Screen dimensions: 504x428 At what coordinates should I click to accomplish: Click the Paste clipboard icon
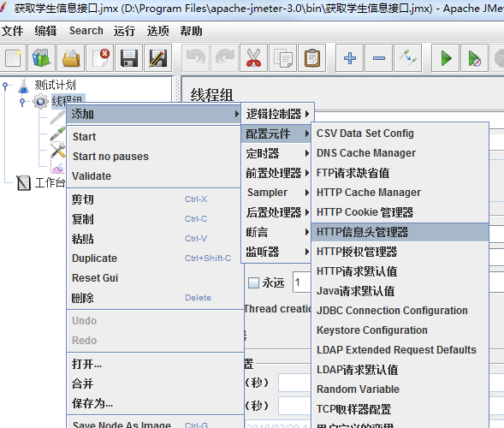click(311, 58)
